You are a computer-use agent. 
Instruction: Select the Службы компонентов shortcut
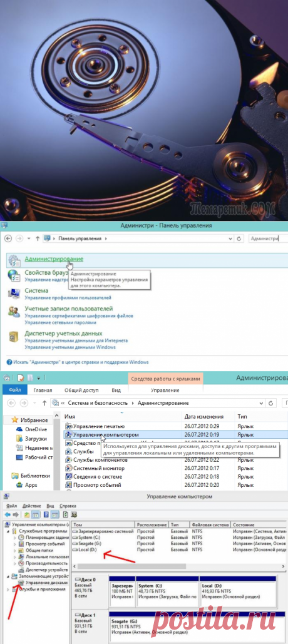coord(100,459)
